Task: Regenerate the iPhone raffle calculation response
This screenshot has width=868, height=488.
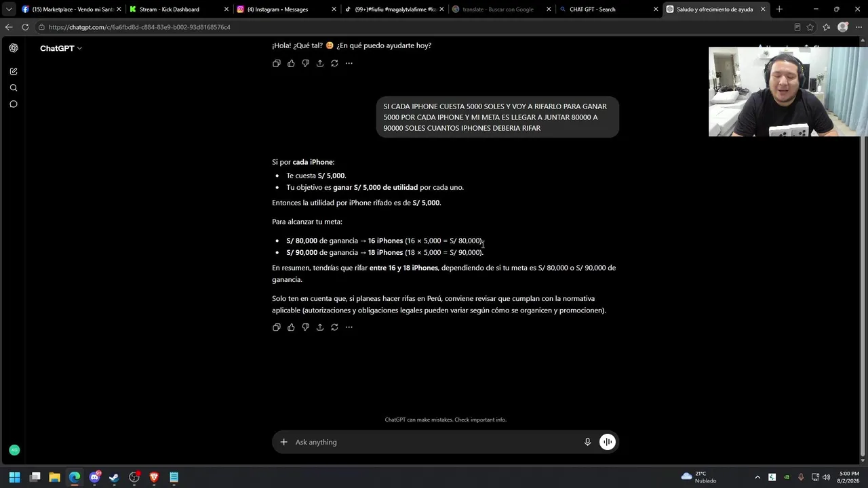Action: click(x=334, y=327)
